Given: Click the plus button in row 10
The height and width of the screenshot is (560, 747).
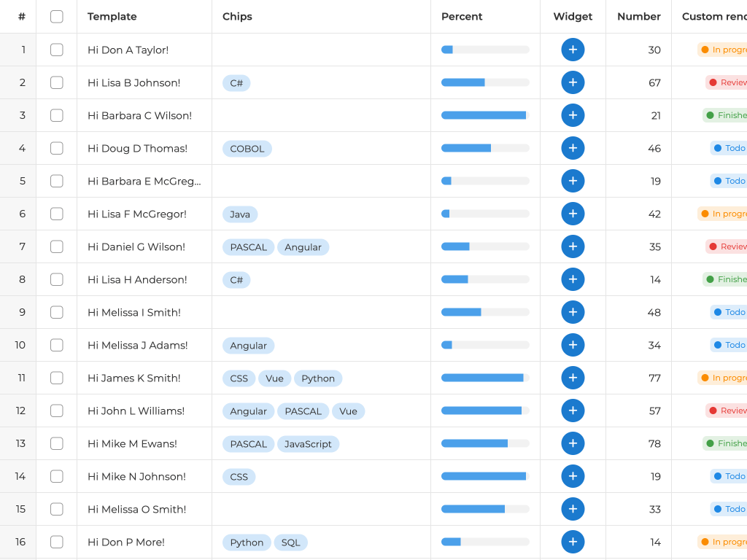Looking at the screenshot, I should click(x=573, y=345).
